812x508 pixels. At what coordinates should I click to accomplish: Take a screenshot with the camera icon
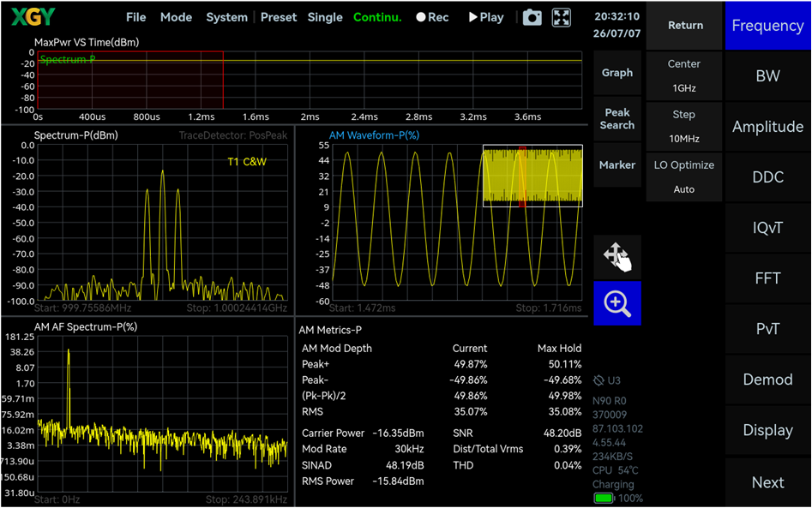click(x=532, y=18)
